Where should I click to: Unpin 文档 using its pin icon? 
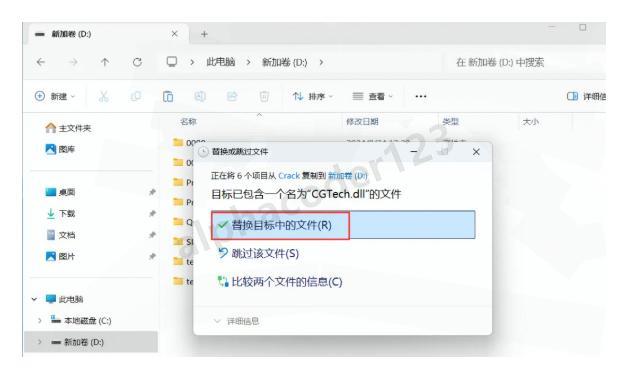[x=152, y=235]
